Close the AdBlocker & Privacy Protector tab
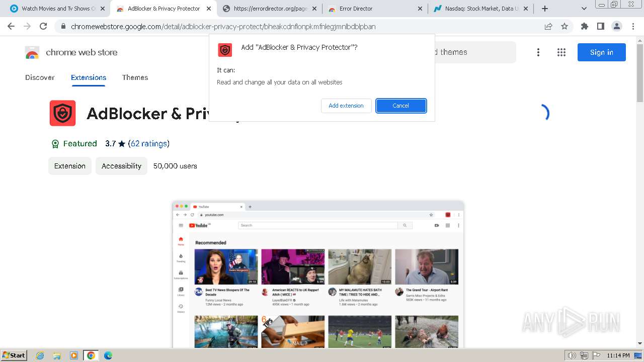Viewport: 644px width, 362px height. pos(209,9)
